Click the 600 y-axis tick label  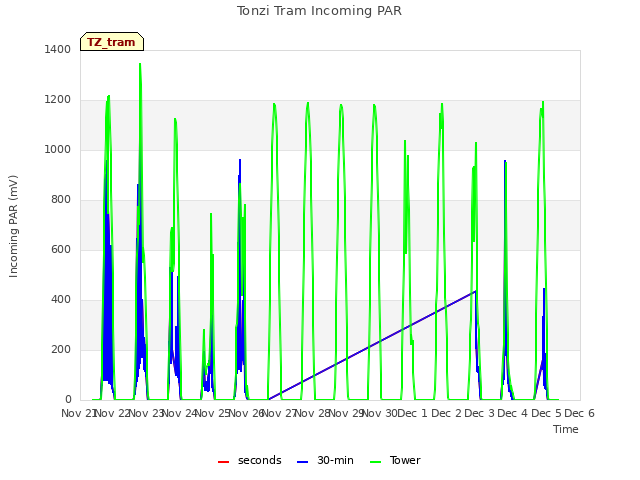click(61, 249)
